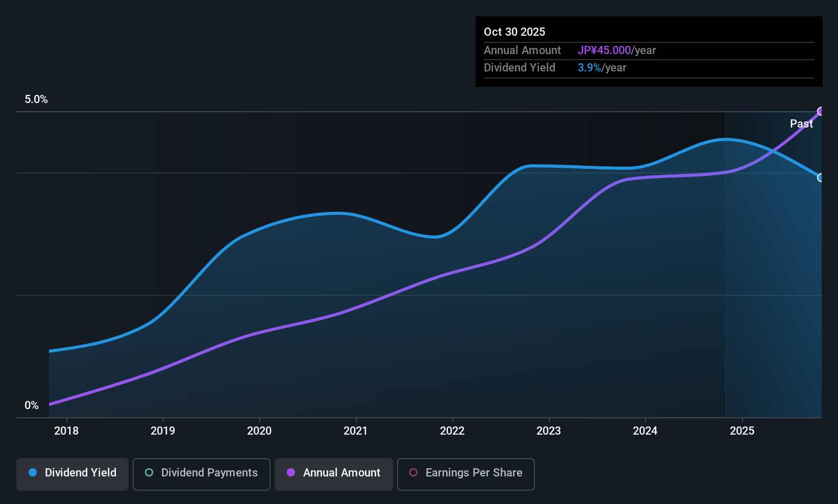Click the teal Dividend Payments circle icon
The image size is (838, 504).
click(x=149, y=473)
